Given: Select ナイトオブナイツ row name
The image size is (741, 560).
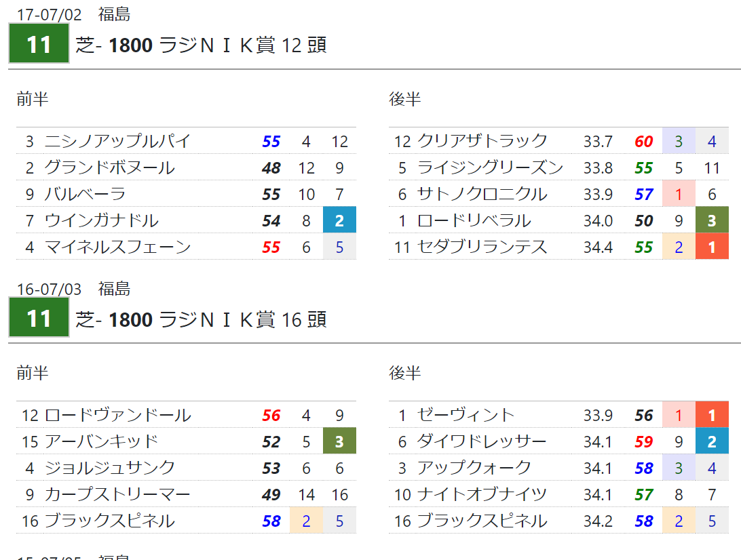Looking at the screenshot, I should (482, 494).
